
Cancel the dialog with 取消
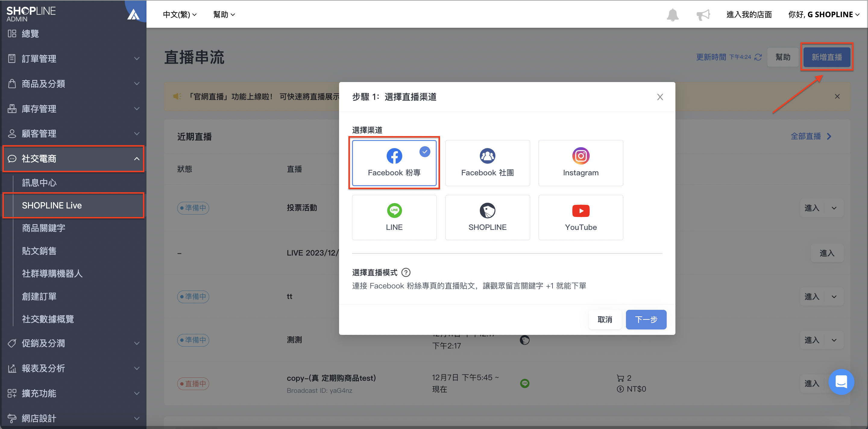605,319
